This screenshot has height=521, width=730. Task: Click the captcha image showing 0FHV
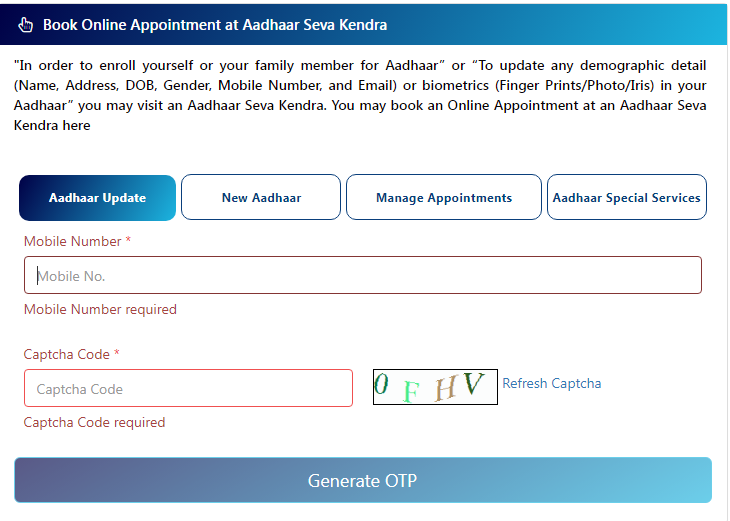(x=435, y=387)
